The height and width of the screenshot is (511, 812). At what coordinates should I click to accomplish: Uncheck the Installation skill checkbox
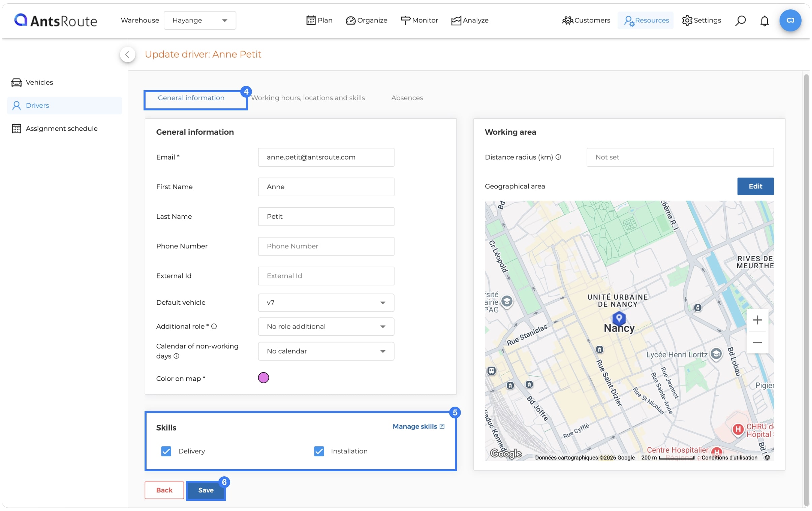click(x=319, y=451)
